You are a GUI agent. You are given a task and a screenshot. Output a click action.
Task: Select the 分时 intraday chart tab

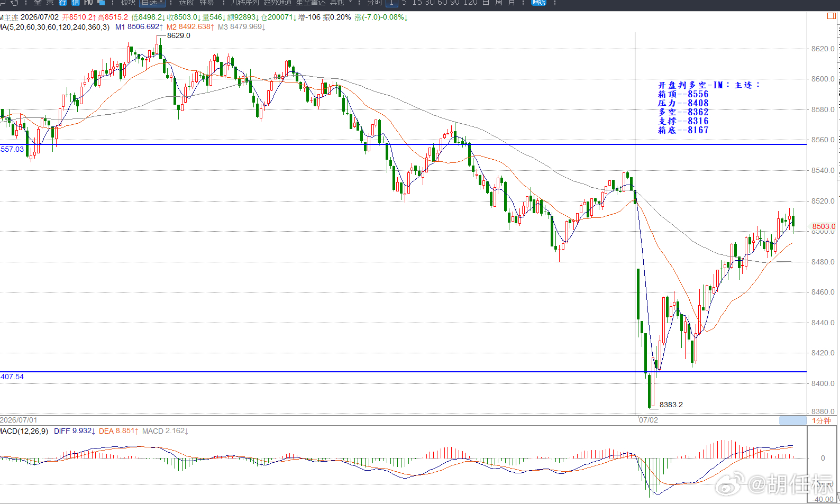pyautogui.click(x=375, y=3)
